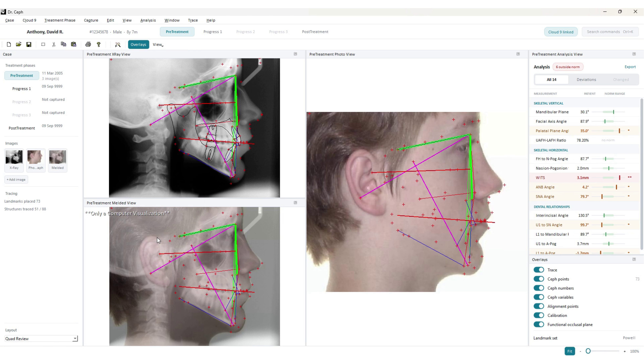Zoom out with the minus icon

(580, 351)
